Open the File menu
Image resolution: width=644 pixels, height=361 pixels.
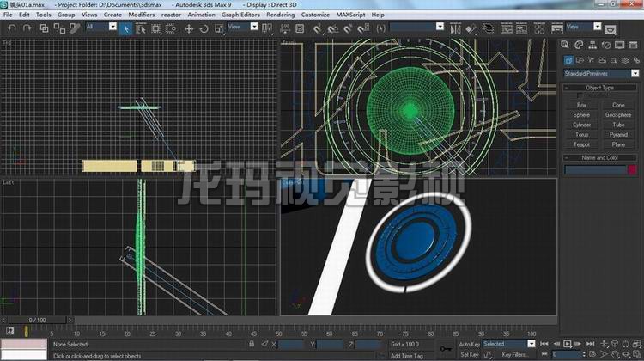pos(8,15)
